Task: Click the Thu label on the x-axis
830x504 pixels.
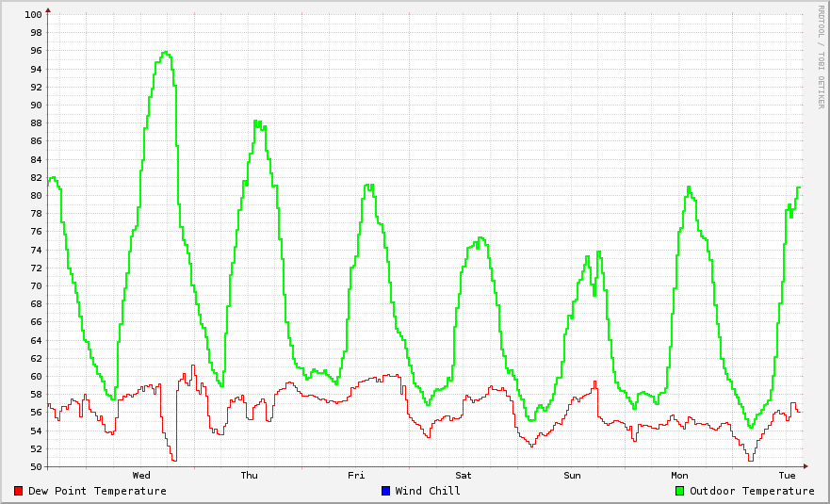Action: coord(250,475)
